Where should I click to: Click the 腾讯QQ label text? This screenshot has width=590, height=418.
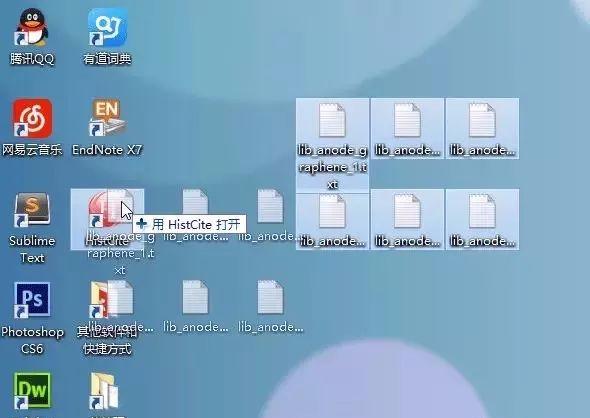[32, 59]
